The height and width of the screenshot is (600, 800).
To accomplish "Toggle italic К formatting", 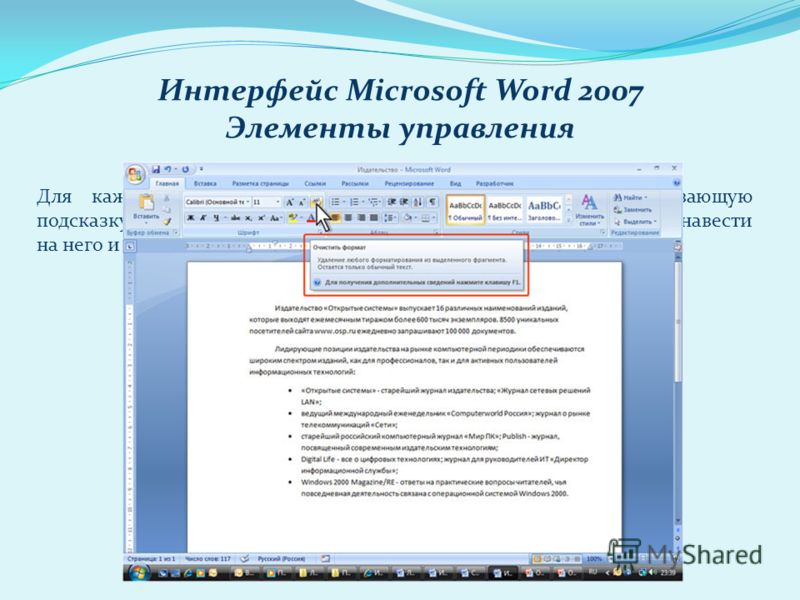I will [x=203, y=218].
